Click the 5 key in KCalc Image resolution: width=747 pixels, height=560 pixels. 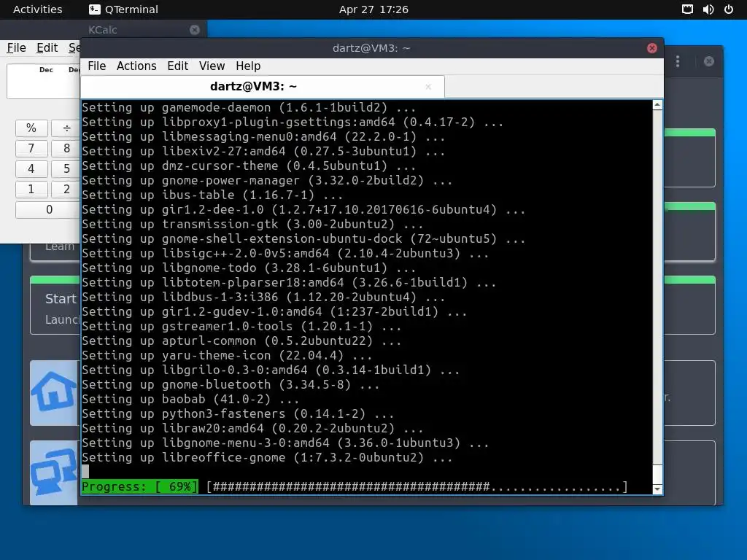coord(66,168)
